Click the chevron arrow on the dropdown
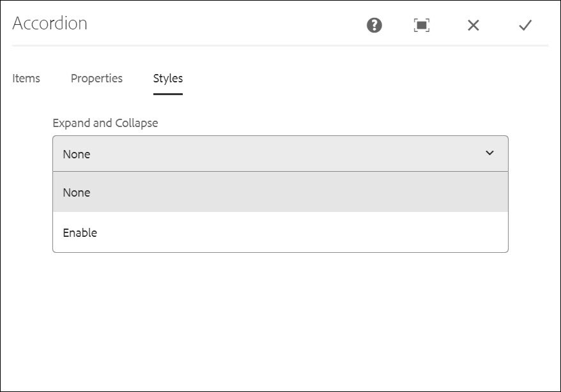This screenshot has width=561, height=392. [x=489, y=153]
